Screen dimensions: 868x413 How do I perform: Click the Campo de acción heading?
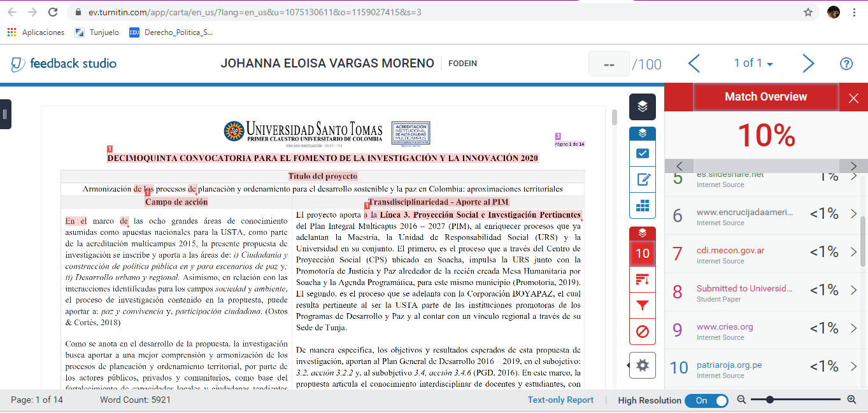pyautogui.click(x=176, y=202)
